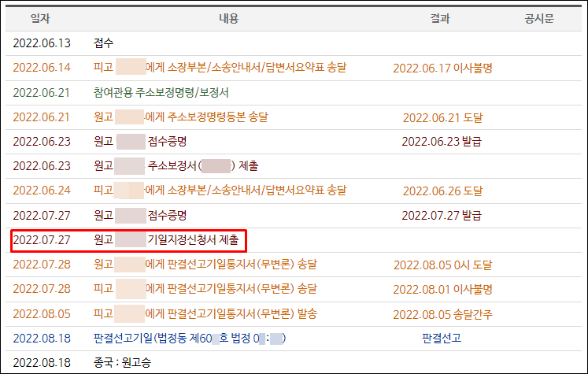Click the 일자 column header
The height and width of the screenshot is (374, 588).
pyautogui.click(x=40, y=18)
